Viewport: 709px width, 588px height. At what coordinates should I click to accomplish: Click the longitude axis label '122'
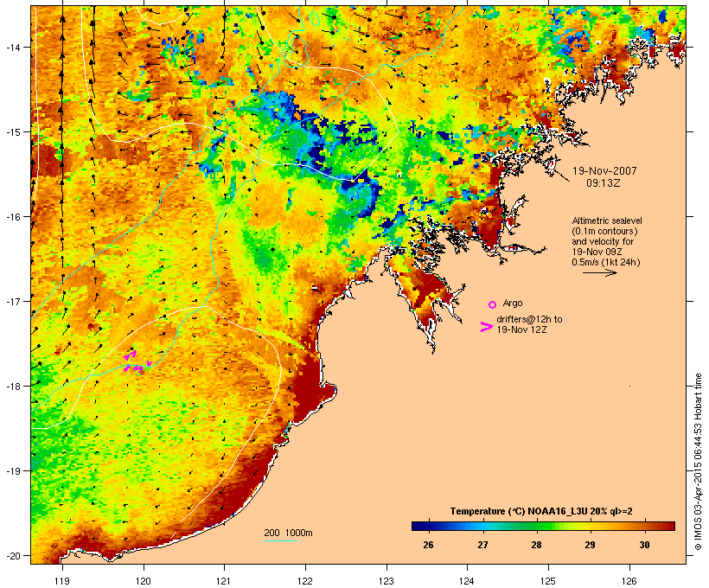(x=305, y=581)
